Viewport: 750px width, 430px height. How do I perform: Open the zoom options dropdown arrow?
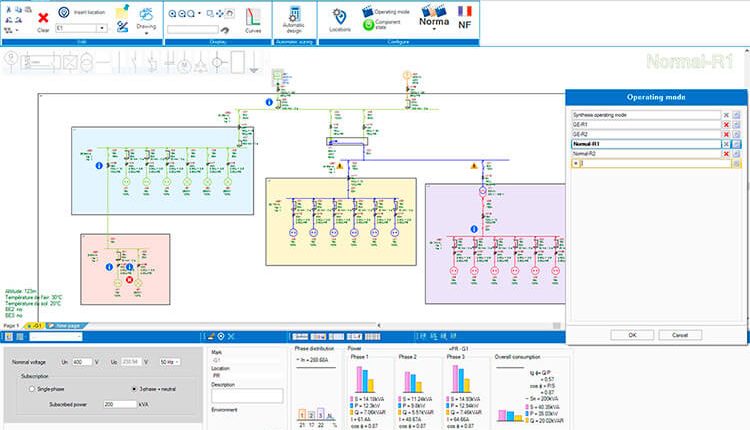coord(199,13)
